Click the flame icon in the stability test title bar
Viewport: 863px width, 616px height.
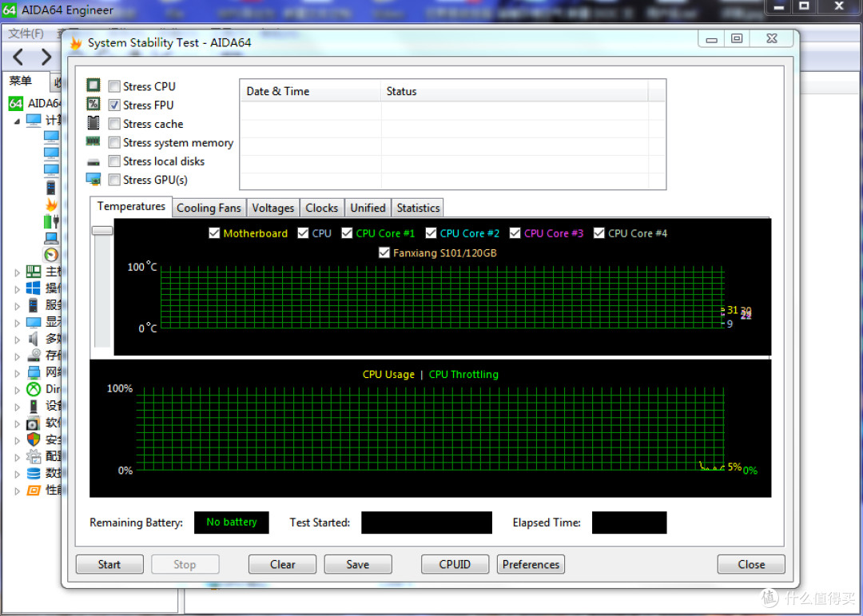click(x=75, y=42)
